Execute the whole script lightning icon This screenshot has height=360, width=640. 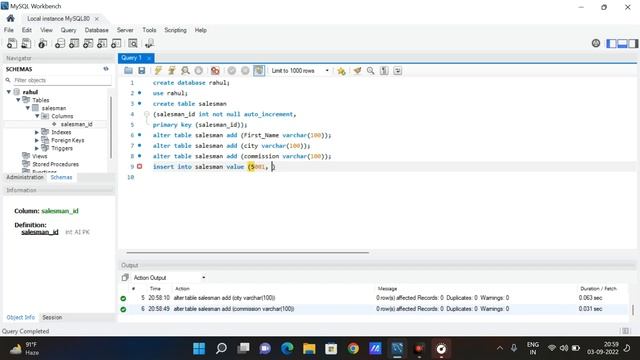(x=158, y=71)
